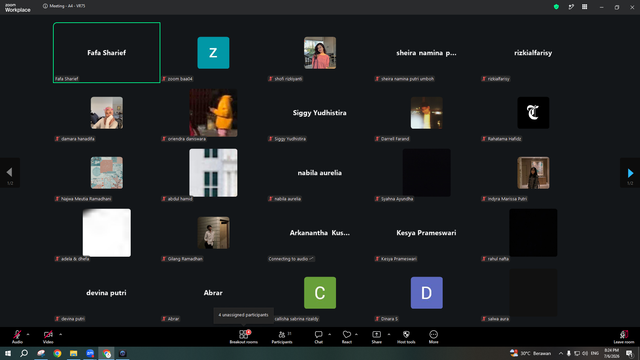This screenshot has width=640, height=360.
Task: Click Darrell Farand's profile photo
Action: 427,113
